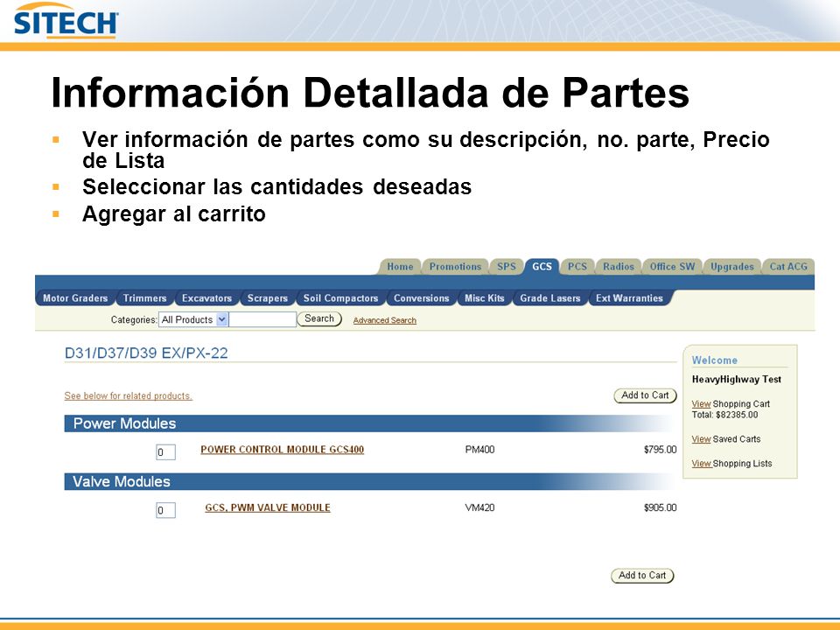Click the cart Total: $82385.00 text
The height and width of the screenshot is (630, 840).
724,415
